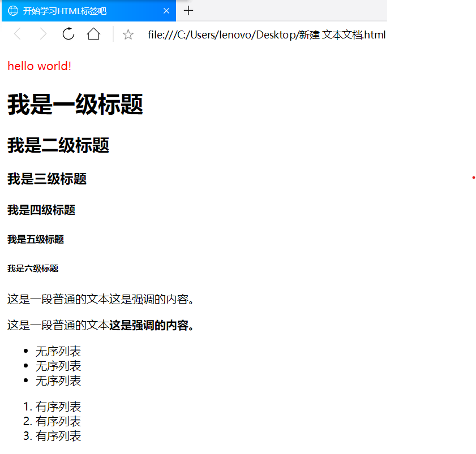
Task: Click the red hello world! text
Action: click(38, 66)
